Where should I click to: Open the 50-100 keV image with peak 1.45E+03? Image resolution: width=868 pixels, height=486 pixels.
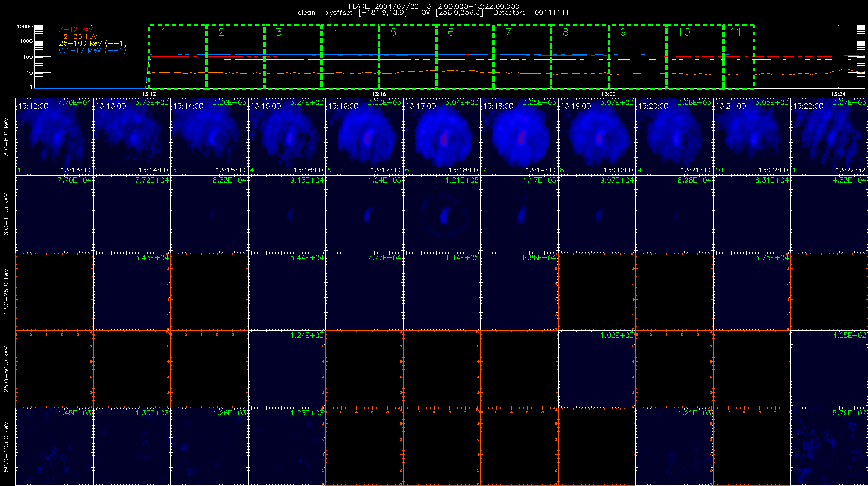coord(54,447)
